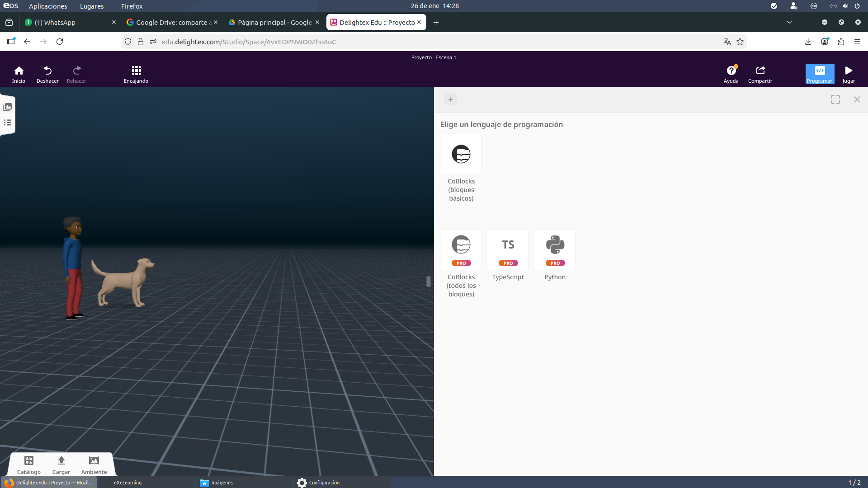The height and width of the screenshot is (488, 868).
Task: Add a new script tab
Action: (450, 99)
